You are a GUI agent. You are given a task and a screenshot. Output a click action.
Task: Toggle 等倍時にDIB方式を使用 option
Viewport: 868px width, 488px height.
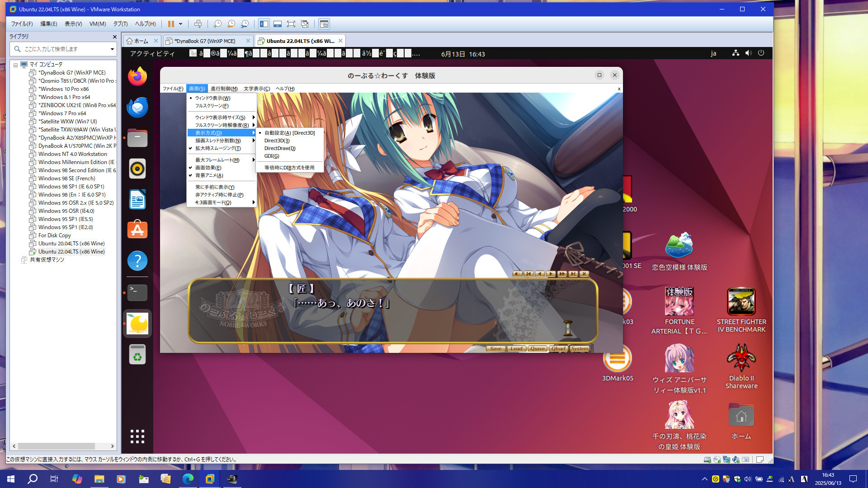tap(289, 168)
